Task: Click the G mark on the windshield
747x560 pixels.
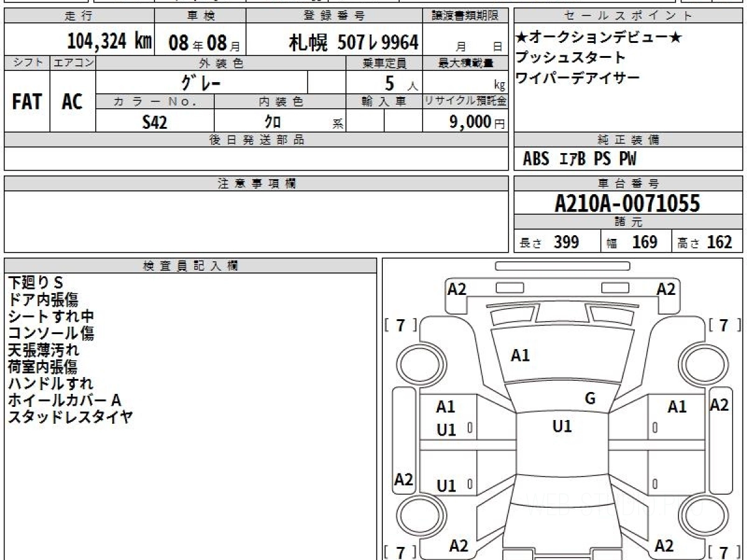Action: [x=590, y=399]
